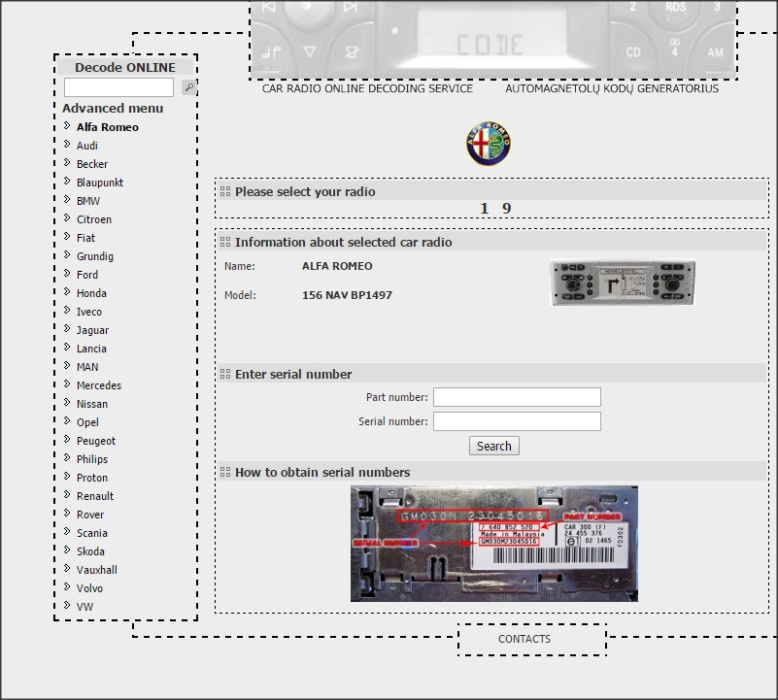Choose Honda from the brand list

click(x=92, y=293)
